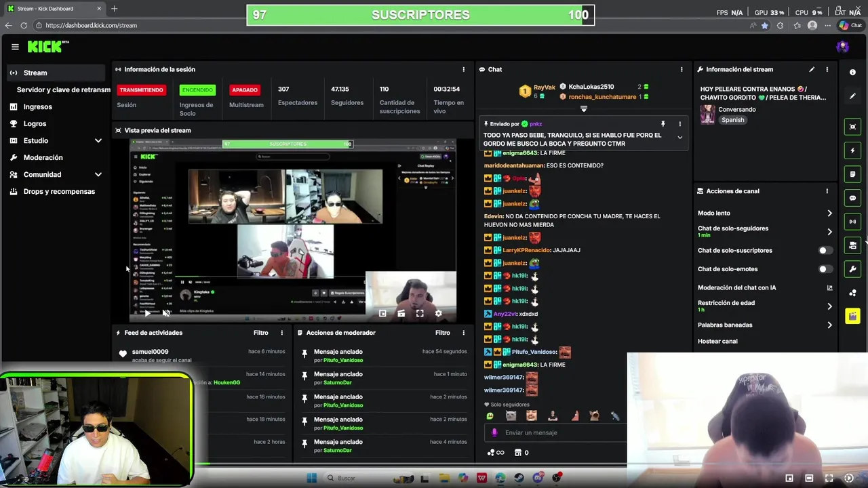The width and height of the screenshot is (868, 488).
Task: Click channel points balance below chat
Action: point(496,453)
